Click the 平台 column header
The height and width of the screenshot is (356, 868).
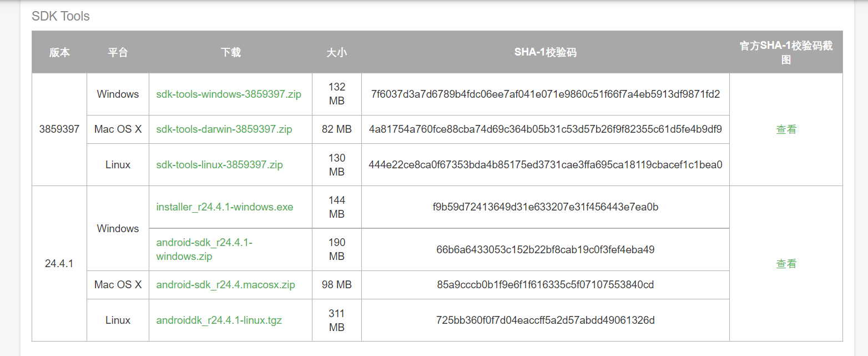point(118,52)
